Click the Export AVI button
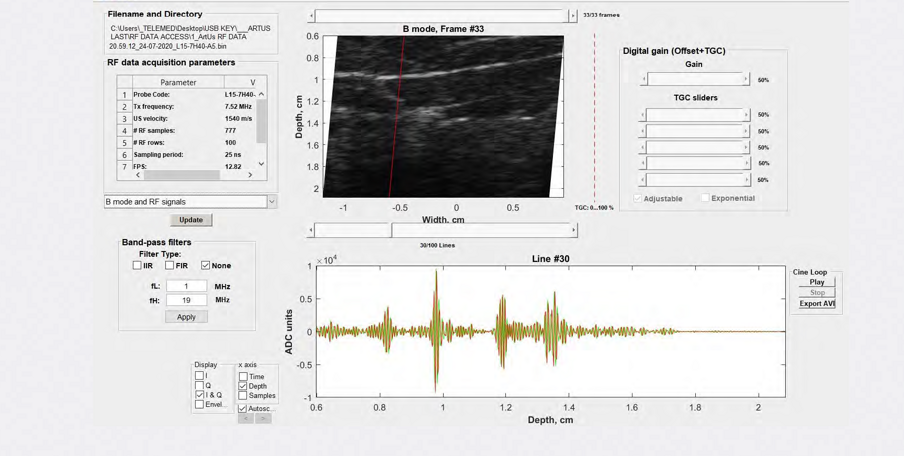This screenshot has height=456, width=904. tap(816, 304)
